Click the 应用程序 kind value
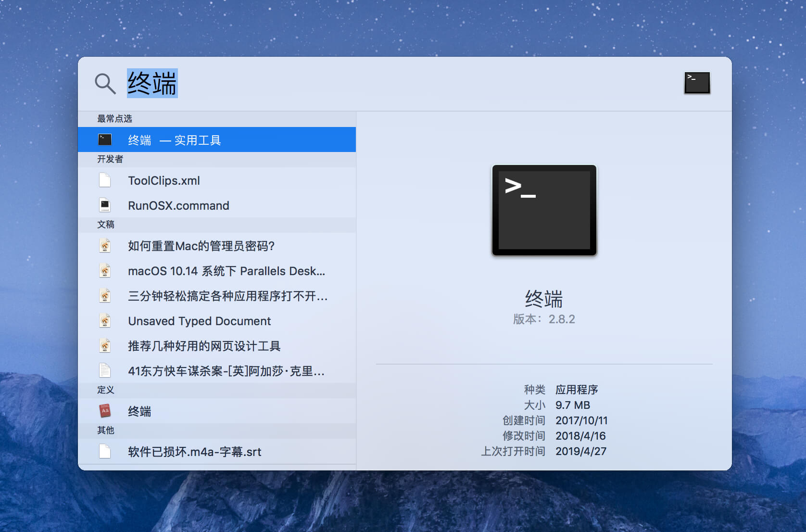 point(577,390)
